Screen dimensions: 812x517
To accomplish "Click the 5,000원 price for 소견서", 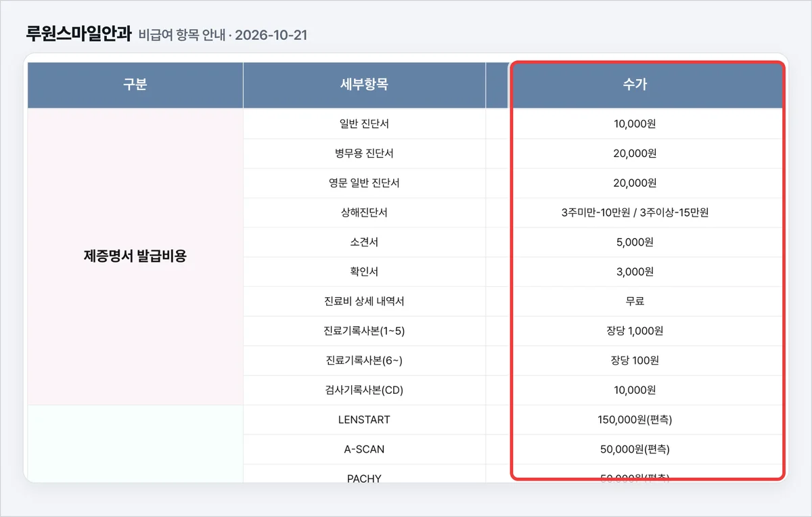I will [x=635, y=242].
